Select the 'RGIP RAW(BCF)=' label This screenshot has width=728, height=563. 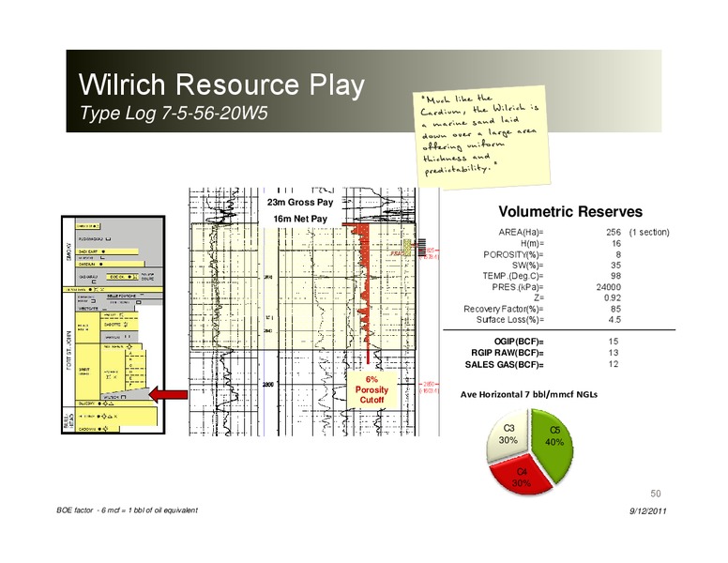507,353
